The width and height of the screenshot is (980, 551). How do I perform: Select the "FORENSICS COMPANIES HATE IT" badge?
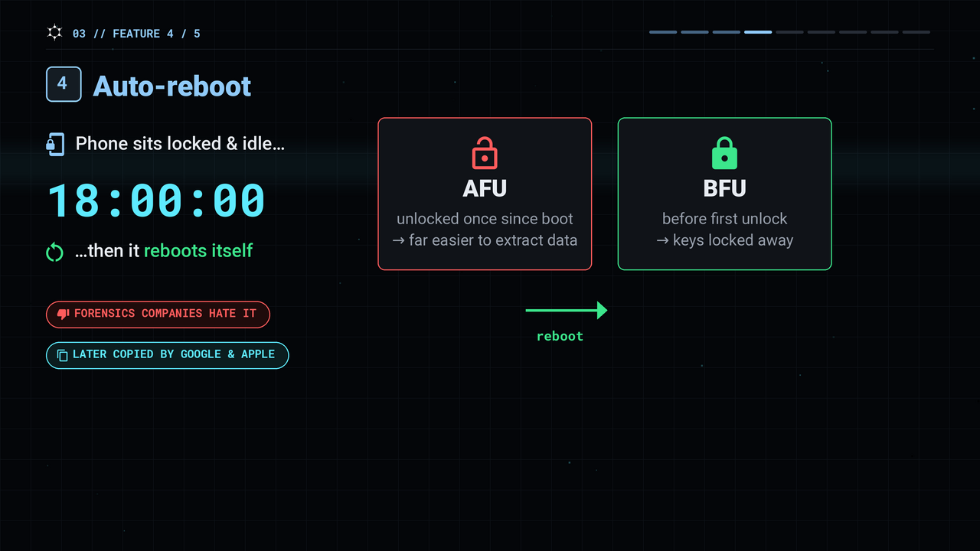tap(158, 314)
